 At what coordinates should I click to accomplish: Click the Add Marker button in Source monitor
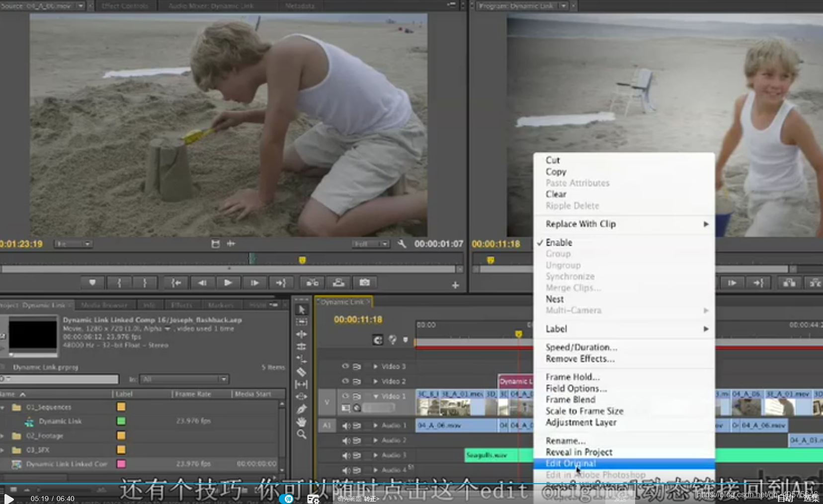tap(92, 283)
